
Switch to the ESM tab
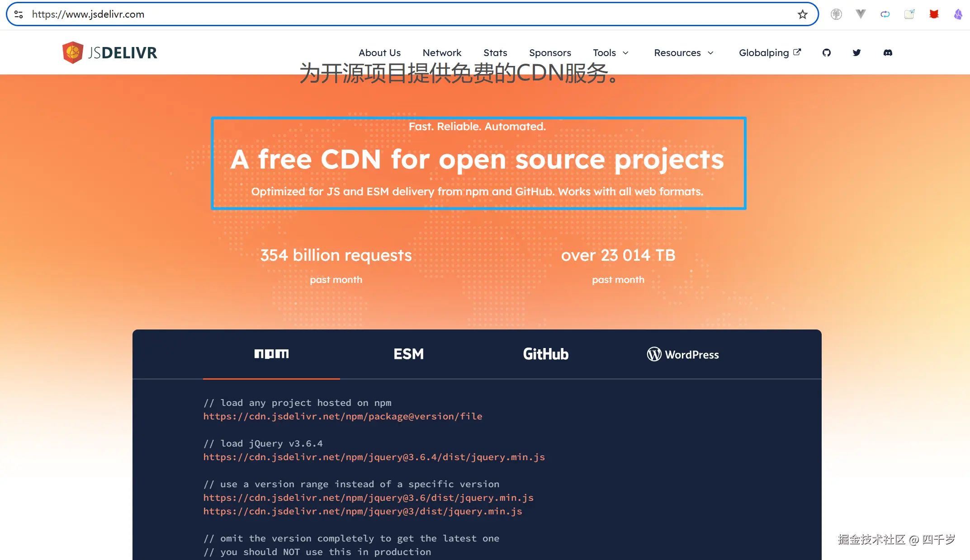pyautogui.click(x=408, y=354)
